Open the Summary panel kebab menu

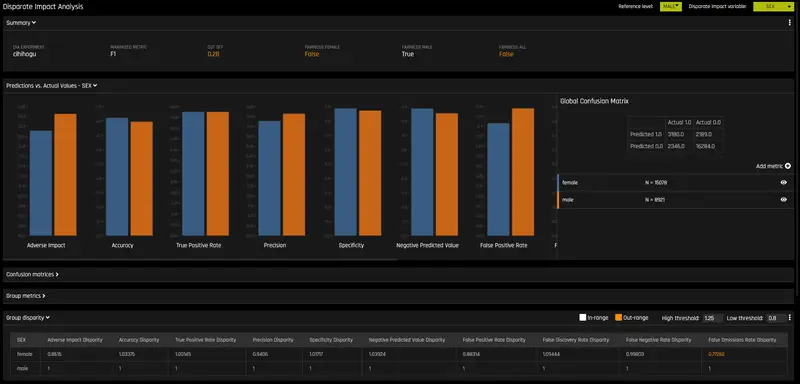click(x=790, y=22)
